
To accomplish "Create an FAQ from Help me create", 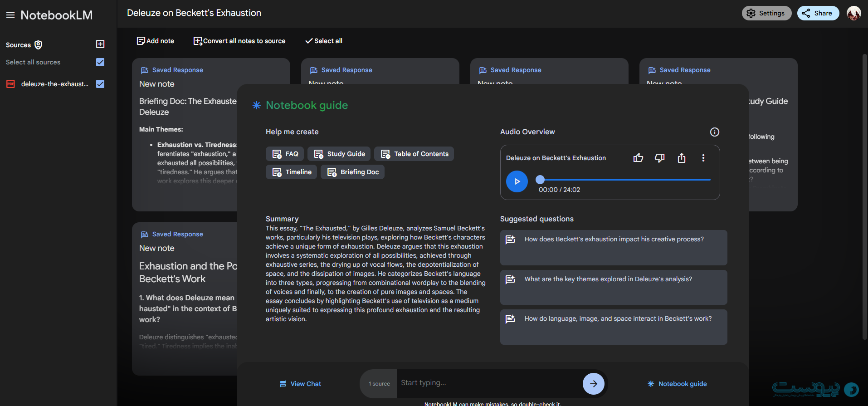I will 285,154.
